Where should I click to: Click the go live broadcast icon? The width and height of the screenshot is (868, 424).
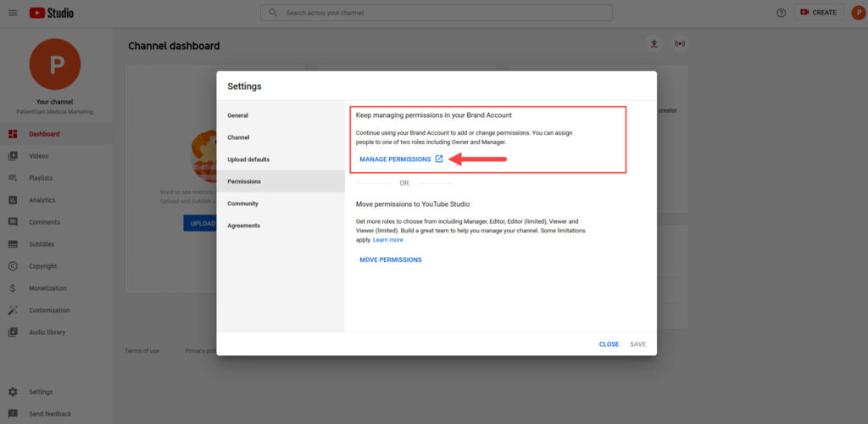680,44
